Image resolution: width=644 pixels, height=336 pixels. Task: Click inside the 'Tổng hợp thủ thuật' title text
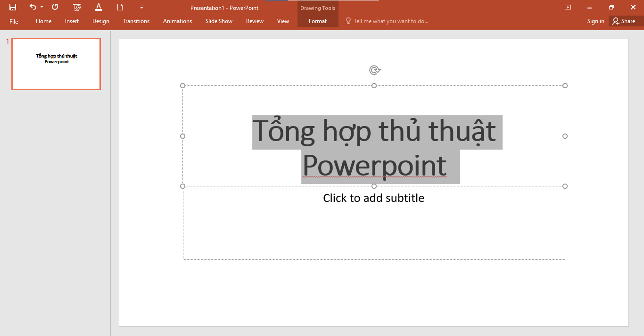tap(374, 131)
